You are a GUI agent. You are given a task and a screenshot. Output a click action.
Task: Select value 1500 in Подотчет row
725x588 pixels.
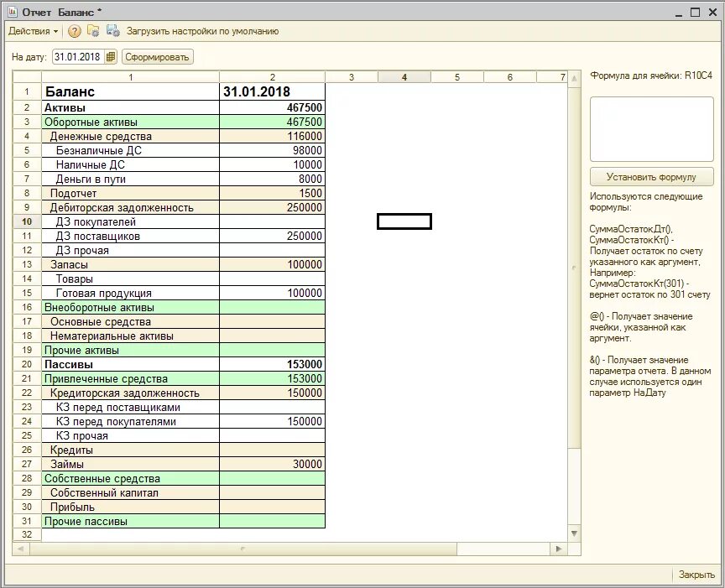coord(273,193)
